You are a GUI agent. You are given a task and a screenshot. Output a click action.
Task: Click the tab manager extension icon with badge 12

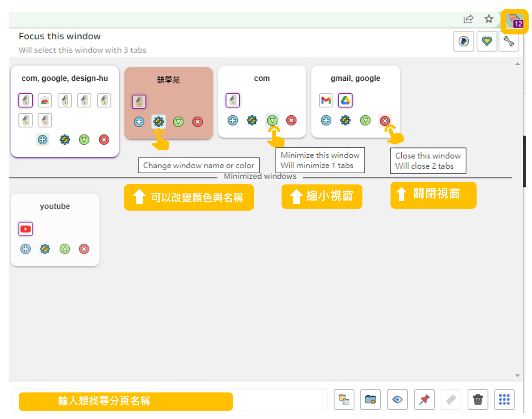(514, 21)
